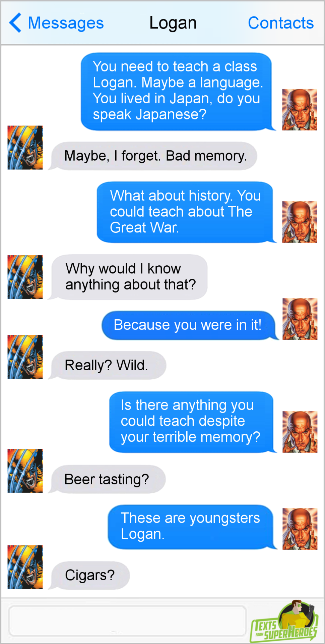Screen dimensions: 325x644
Task: Select the 'Maybe, I forget. Bad memory.' bubble
Action: pos(153,156)
